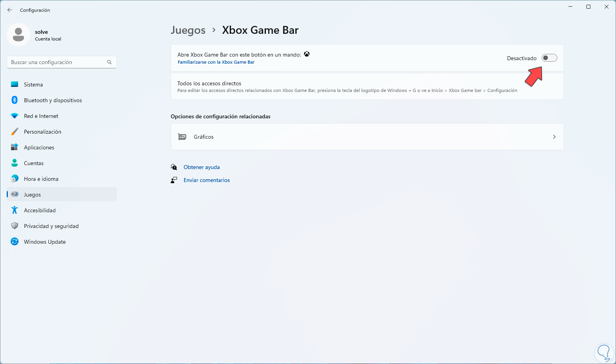This screenshot has height=364, width=616.
Task: Click the Cuenta local label
Action: 48,39
